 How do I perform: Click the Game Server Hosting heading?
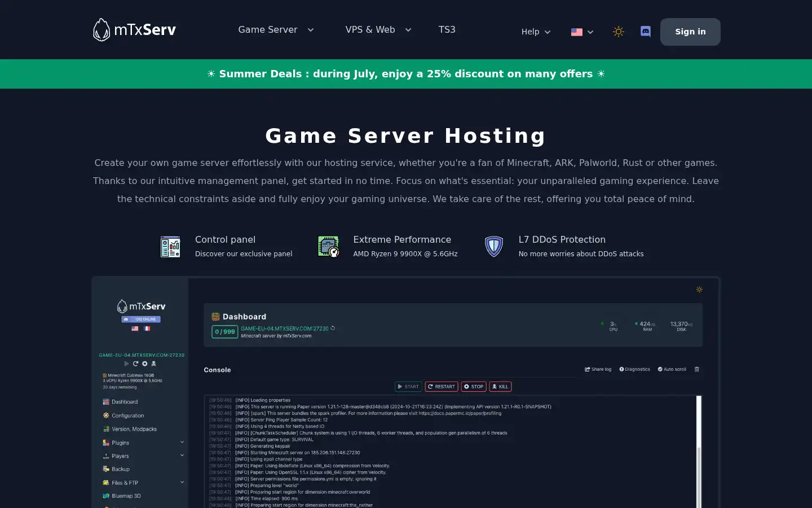406,136
